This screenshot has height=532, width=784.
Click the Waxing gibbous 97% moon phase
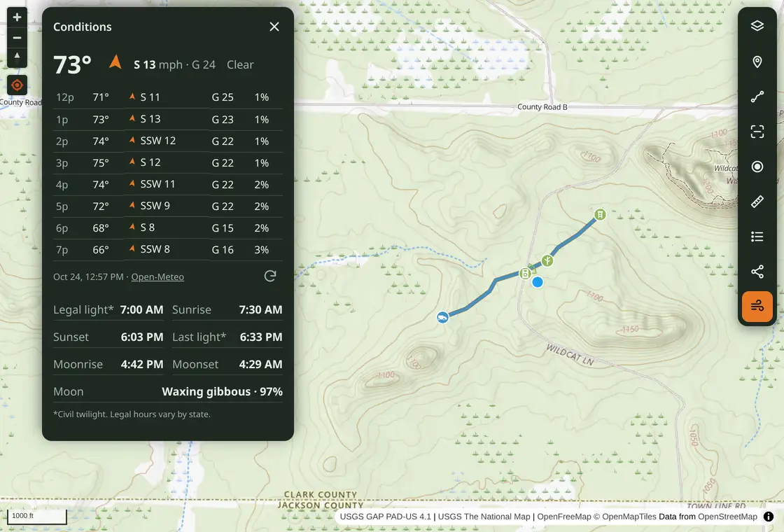pyautogui.click(x=222, y=391)
